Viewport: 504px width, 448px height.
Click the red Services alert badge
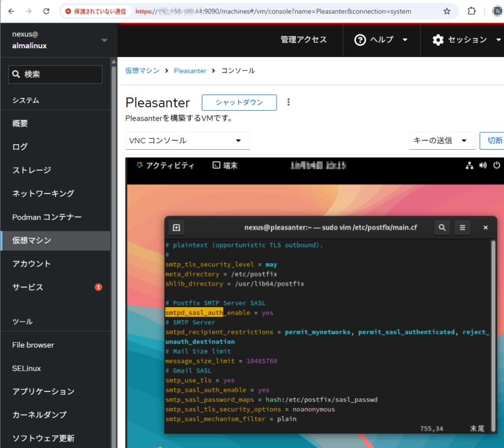(x=98, y=287)
